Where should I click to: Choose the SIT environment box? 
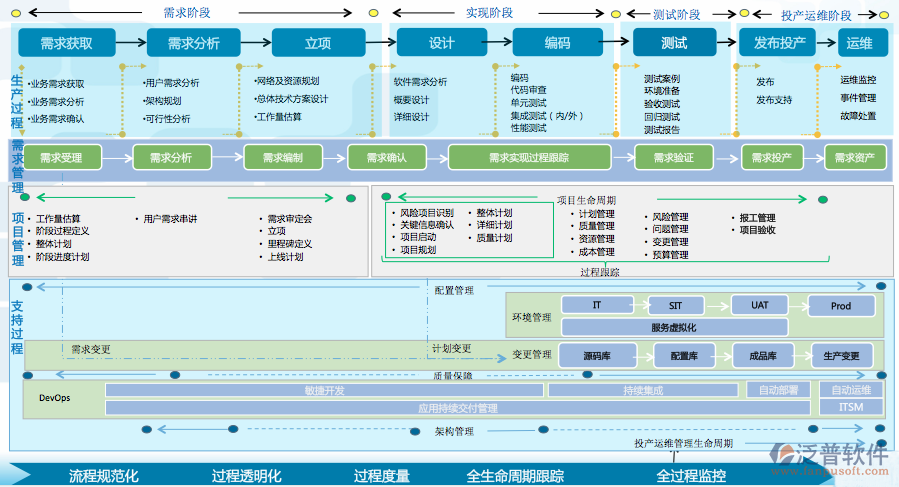pos(676,305)
